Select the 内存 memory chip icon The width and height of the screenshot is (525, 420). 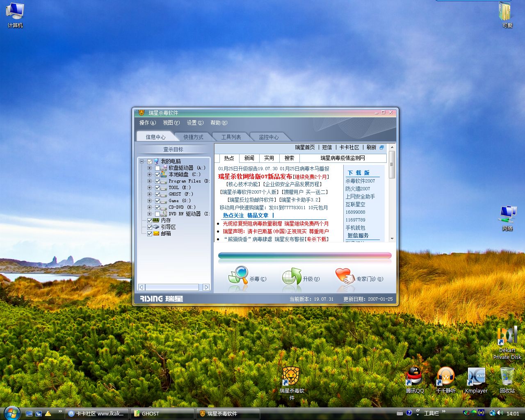coord(156,220)
